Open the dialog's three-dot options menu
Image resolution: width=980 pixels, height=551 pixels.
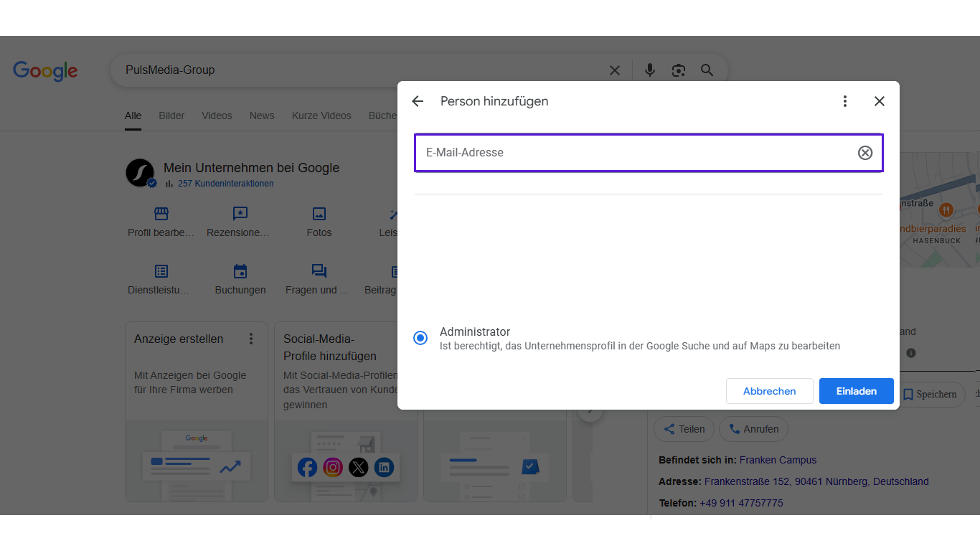point(845,101)
